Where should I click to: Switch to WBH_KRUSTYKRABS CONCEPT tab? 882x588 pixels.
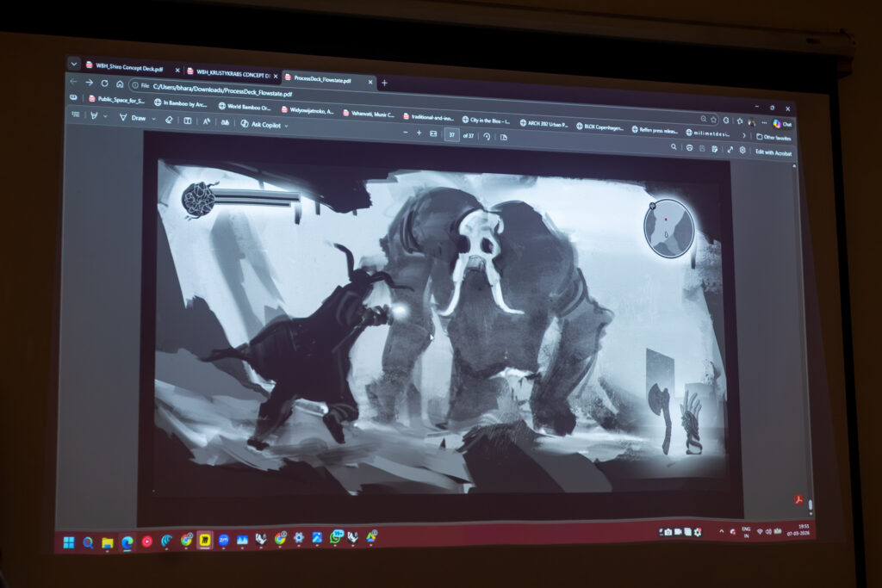coord(227,73)
